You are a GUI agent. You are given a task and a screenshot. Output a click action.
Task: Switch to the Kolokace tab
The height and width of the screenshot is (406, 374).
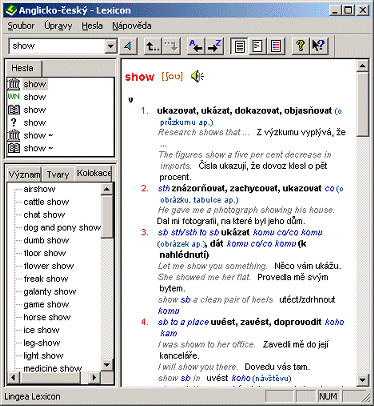[x=93, y=173]
